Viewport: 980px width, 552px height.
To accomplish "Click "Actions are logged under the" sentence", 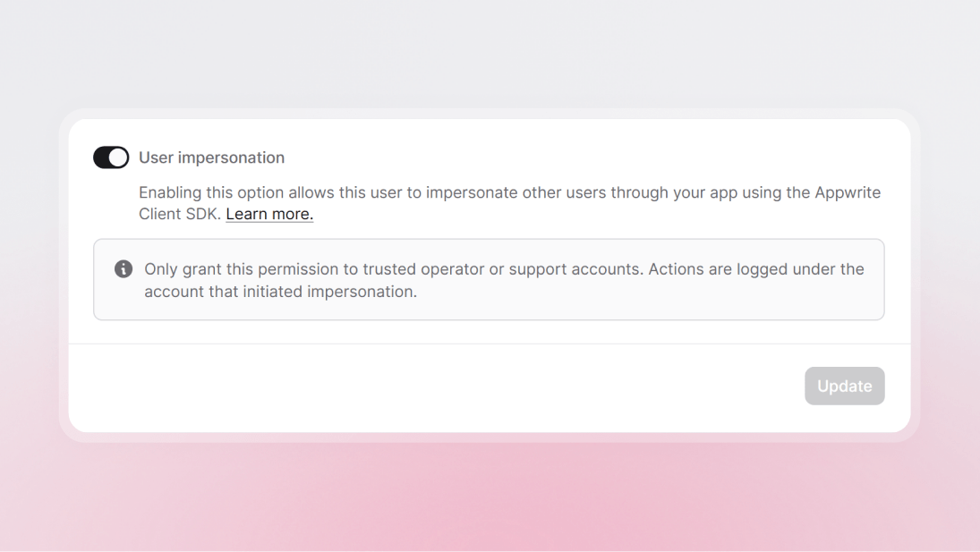I will point(756,269).
